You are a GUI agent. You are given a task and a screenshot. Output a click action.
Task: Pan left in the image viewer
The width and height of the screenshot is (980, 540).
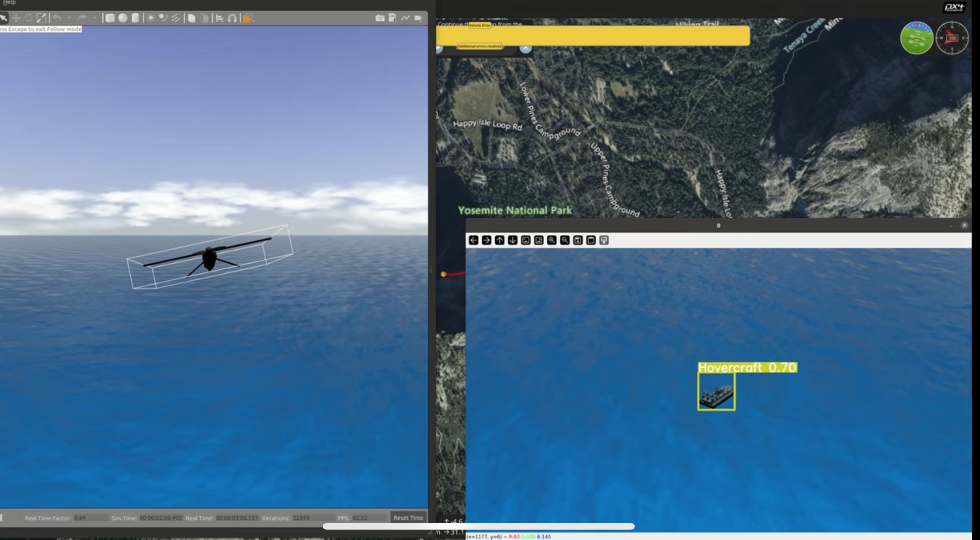click(x=473, y=240)
